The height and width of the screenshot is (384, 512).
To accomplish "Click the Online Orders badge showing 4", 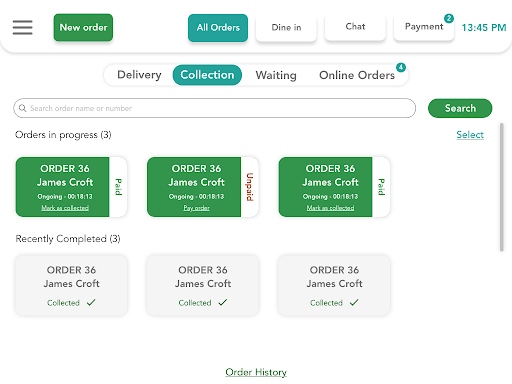I will coord(401,67).
